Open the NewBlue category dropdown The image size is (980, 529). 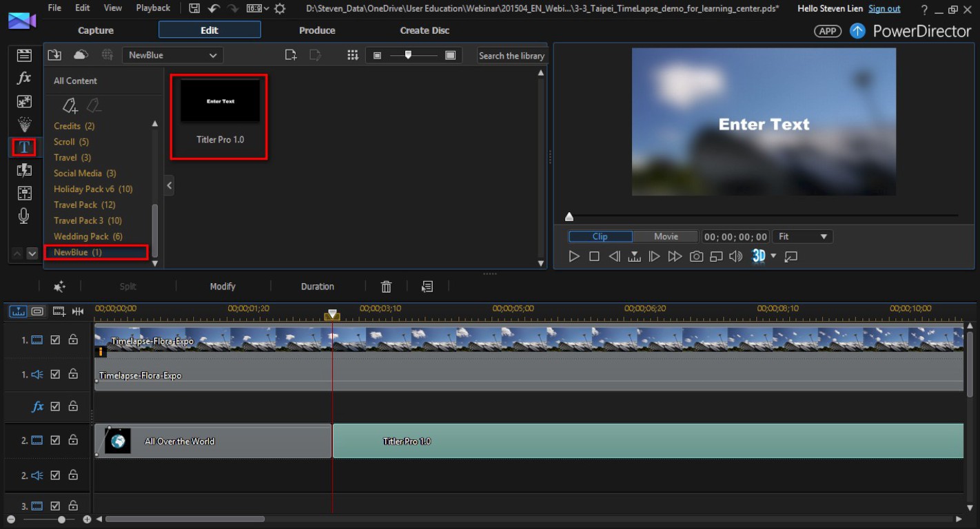point(172,55)
